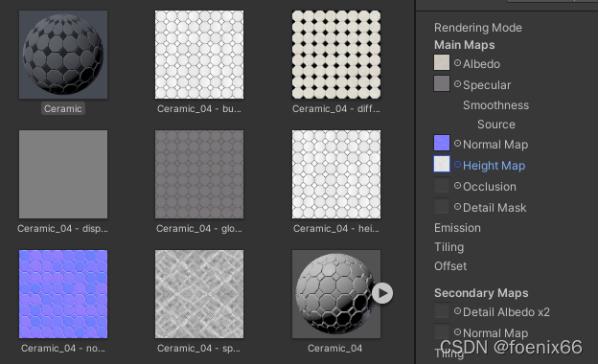This screenshot has width=598, height=364.
Task: Click the selected Ceramic name label
Action: tap(63, 108)
